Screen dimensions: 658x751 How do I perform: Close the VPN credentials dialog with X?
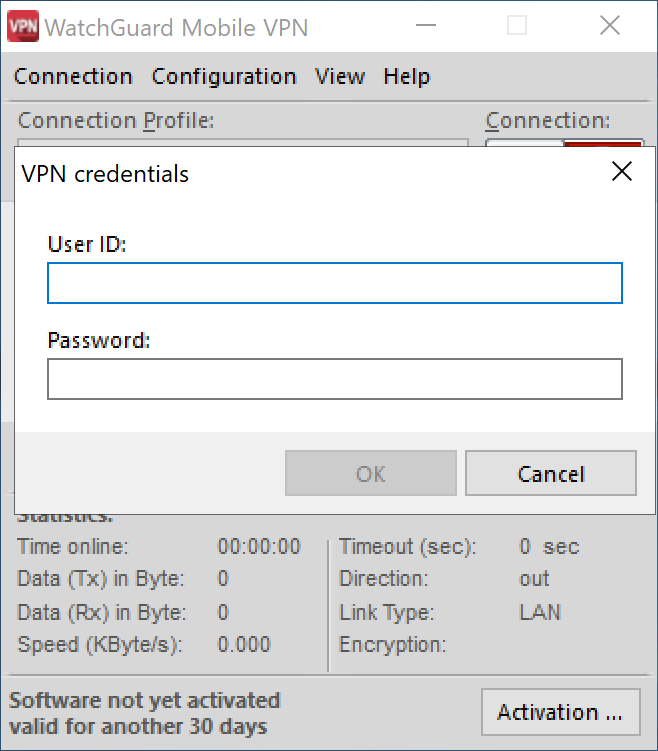point(622,172)
